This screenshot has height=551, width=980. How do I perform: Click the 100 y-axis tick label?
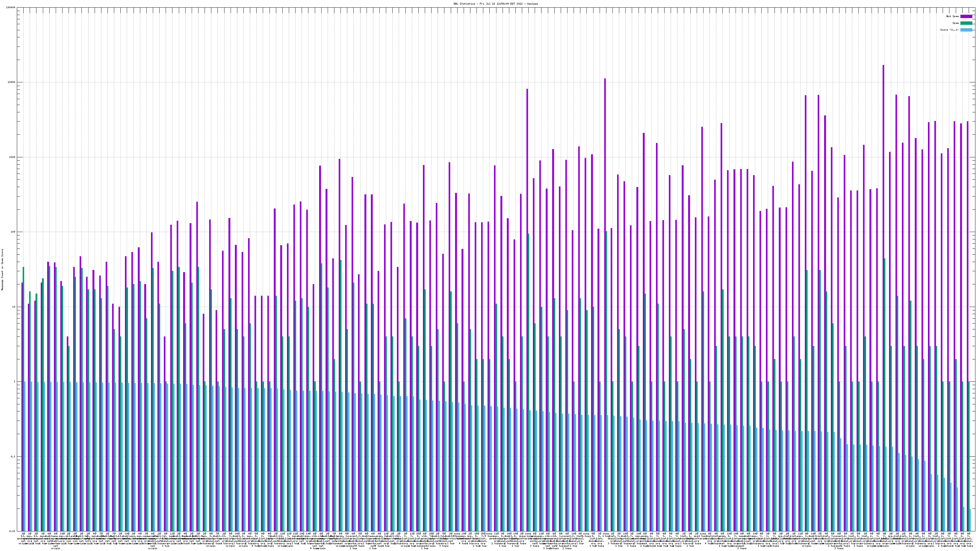13,232
